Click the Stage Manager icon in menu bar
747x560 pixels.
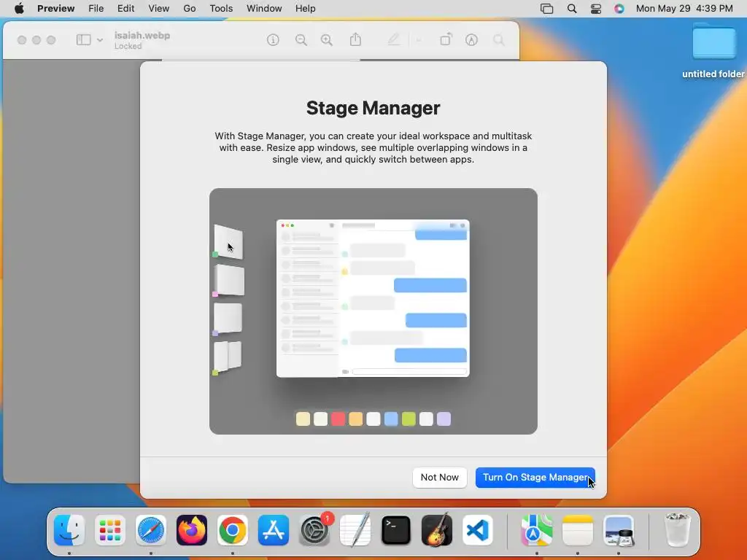(546, 9)
